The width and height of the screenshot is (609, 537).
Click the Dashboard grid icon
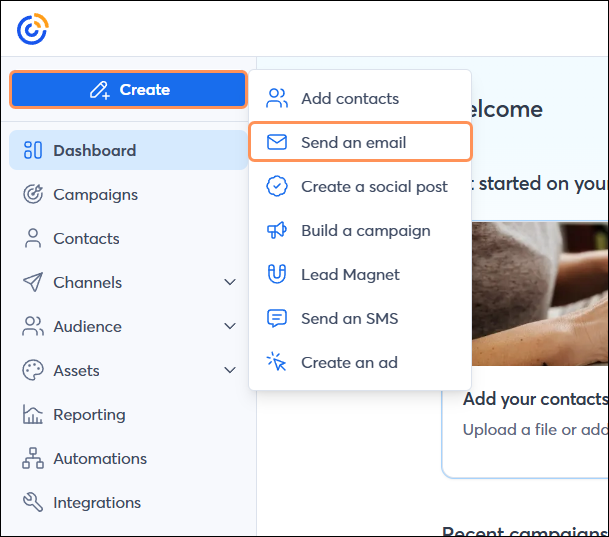coord(33,150)
